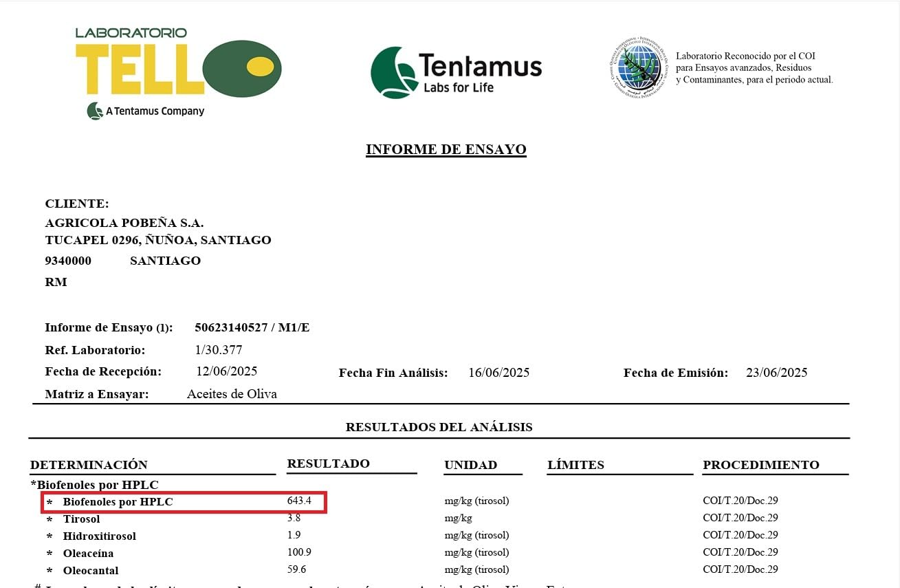
Task: Click the procedure code in the Oleocantal row
Action: [x=740, y=569]
